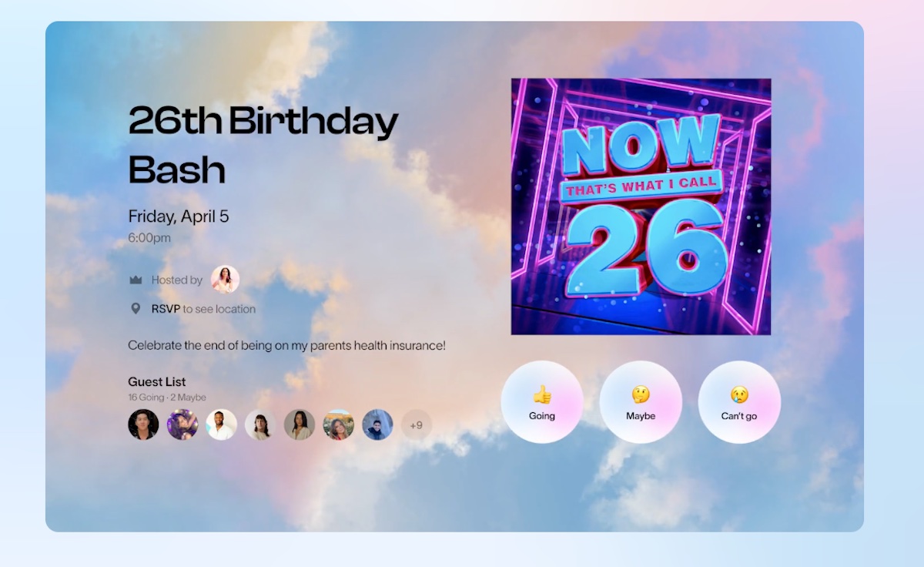The width and height of the screenshot is (924, 567).
Task: Open the fifth guest avatar in the list
Action: 300,424
